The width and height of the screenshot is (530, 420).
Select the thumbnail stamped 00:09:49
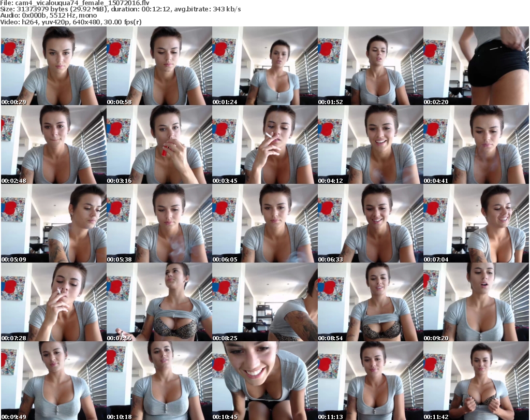(x=54, y=381)
